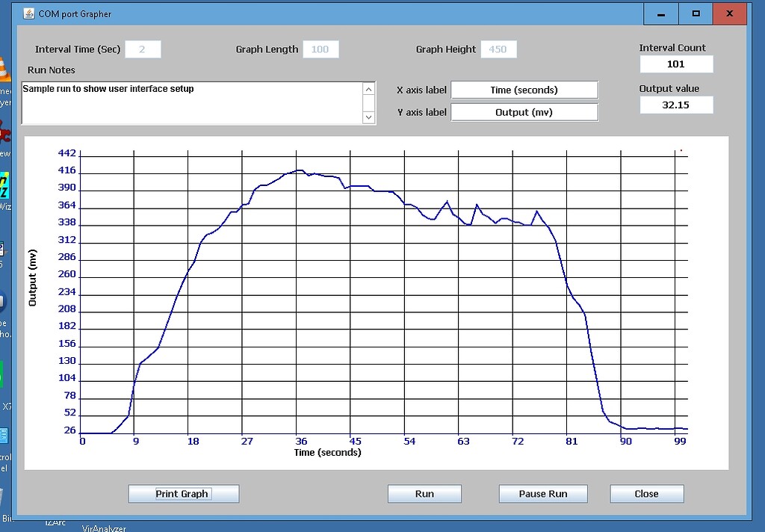Click Pause Run to halt data collection
Viewport: 765px width, 532px height.
tap(542, 493)
